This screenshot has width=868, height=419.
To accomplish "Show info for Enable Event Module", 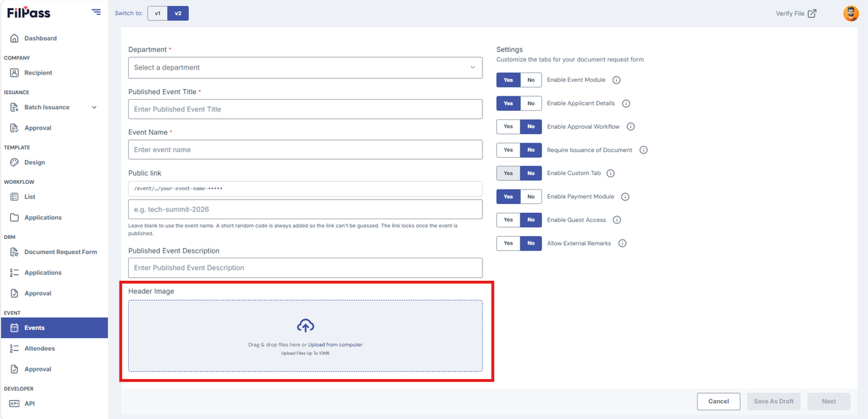I will 617,80.
